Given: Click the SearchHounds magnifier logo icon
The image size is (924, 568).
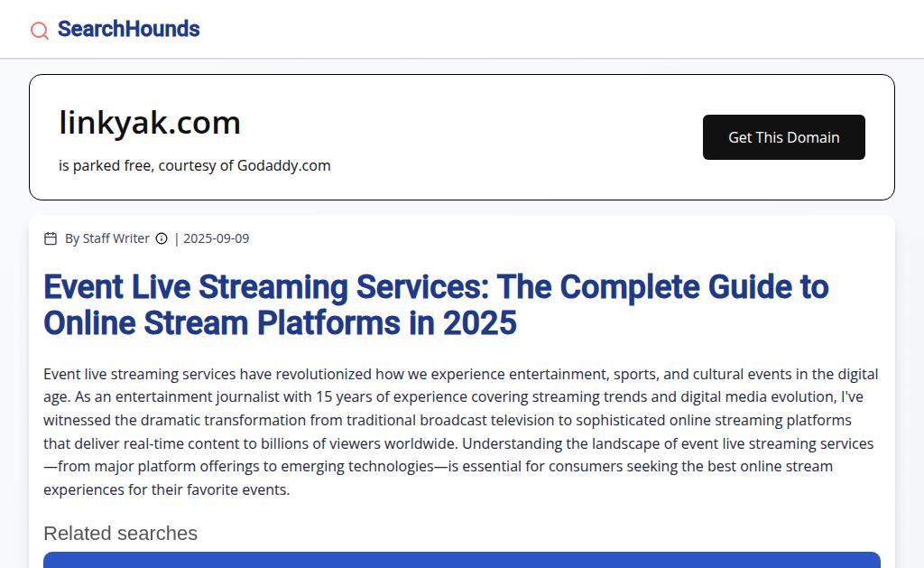Looking at the screenshot, I should (40, 30).
